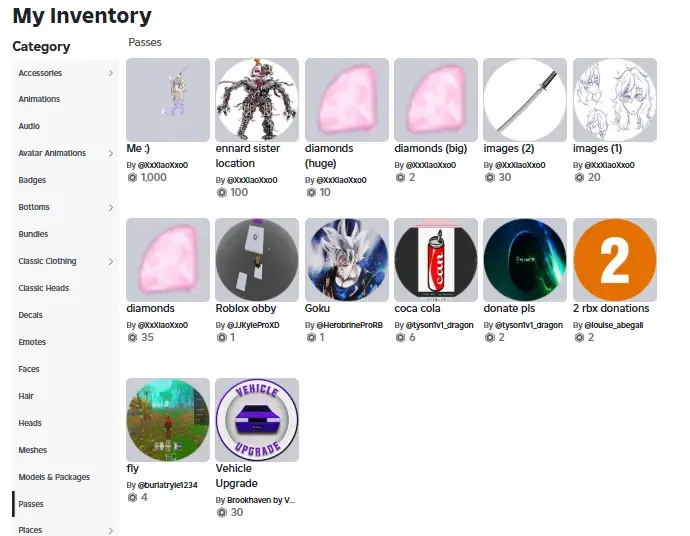Image resolution: width=690 pixels, height=536 pixels.
Task: Click the Me :) pass title
Action: [x=138, y=148]
